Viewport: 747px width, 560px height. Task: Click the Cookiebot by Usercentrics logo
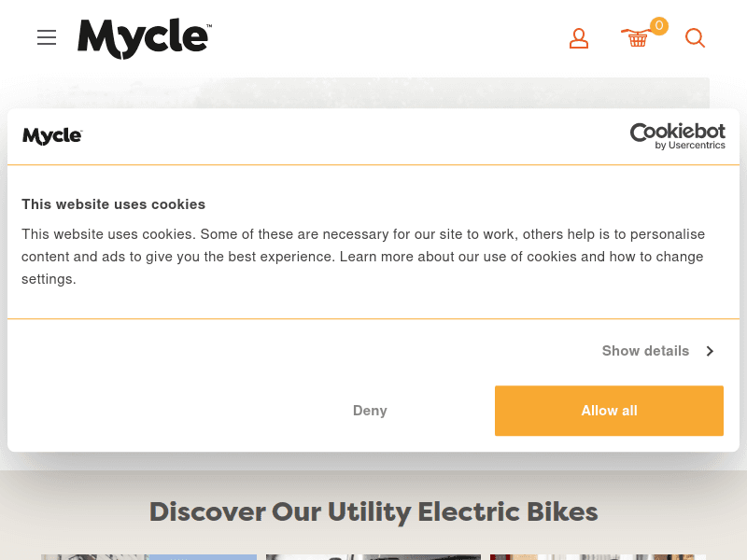pos(678,136)
